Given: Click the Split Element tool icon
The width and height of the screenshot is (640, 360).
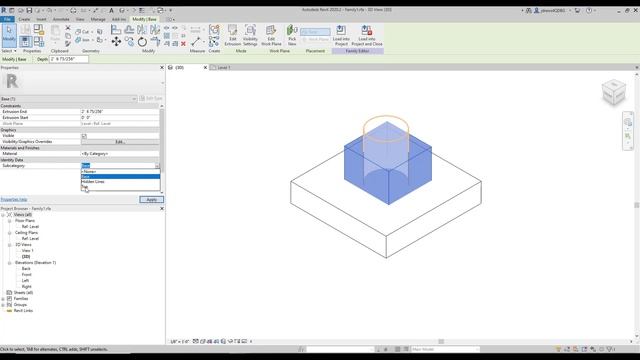Looking at the screenshot, I should click(x=167, y=28).
